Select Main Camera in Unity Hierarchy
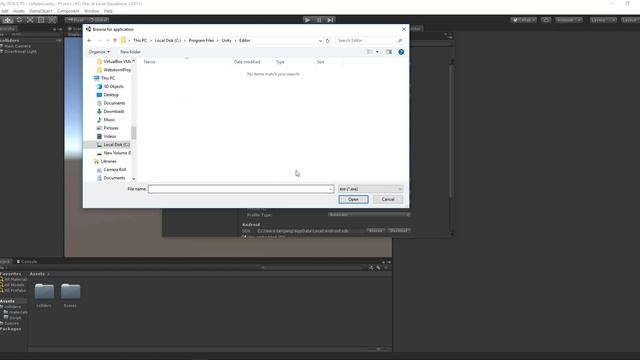Viewport: 640px width, 360px height. coord(18,46)
